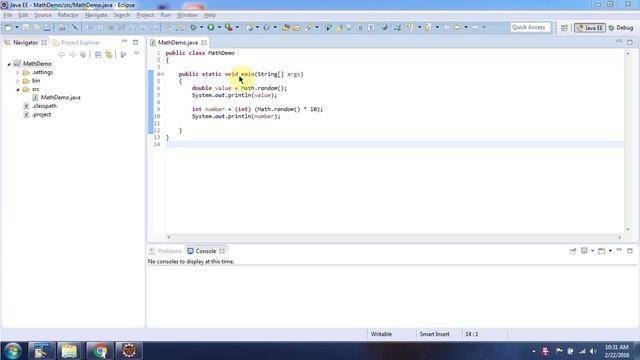Toggle Link with Editor in Navigator
The height and width of the screenshot is (360, 640).
[109, 54]
